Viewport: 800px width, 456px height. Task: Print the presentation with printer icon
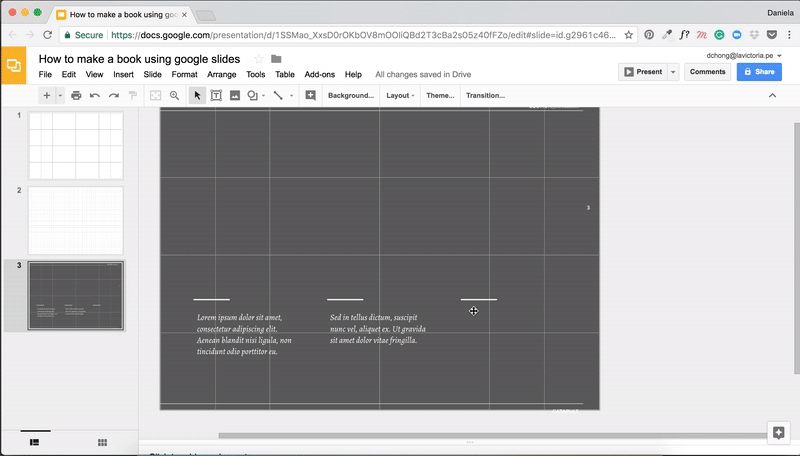pos(76,95)
